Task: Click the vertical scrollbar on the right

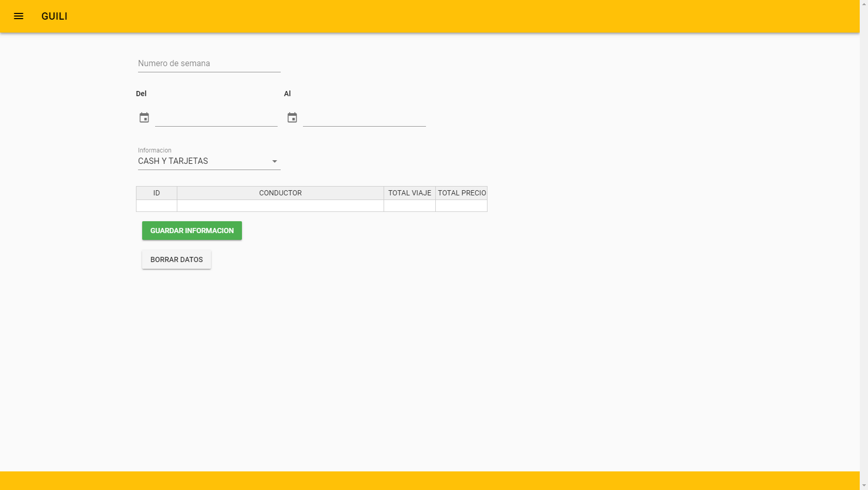Action: click(864, 245)
